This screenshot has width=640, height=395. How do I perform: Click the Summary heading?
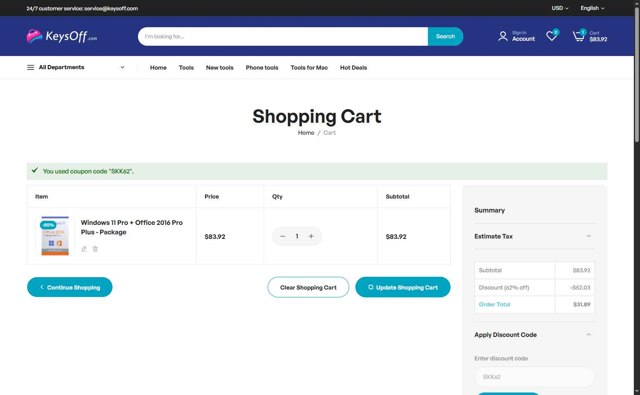tap(489, 210)
